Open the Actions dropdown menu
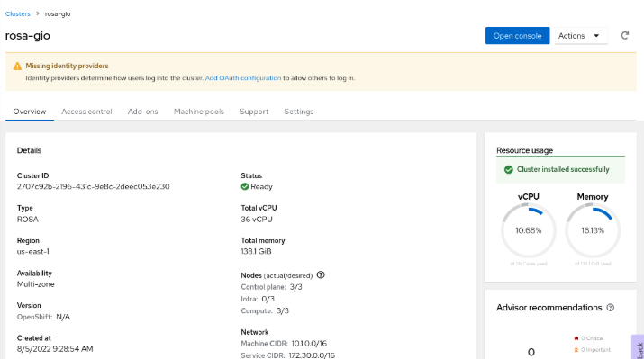Image resolution: width=644 pixels, height=359 pixels. point(581,36)
